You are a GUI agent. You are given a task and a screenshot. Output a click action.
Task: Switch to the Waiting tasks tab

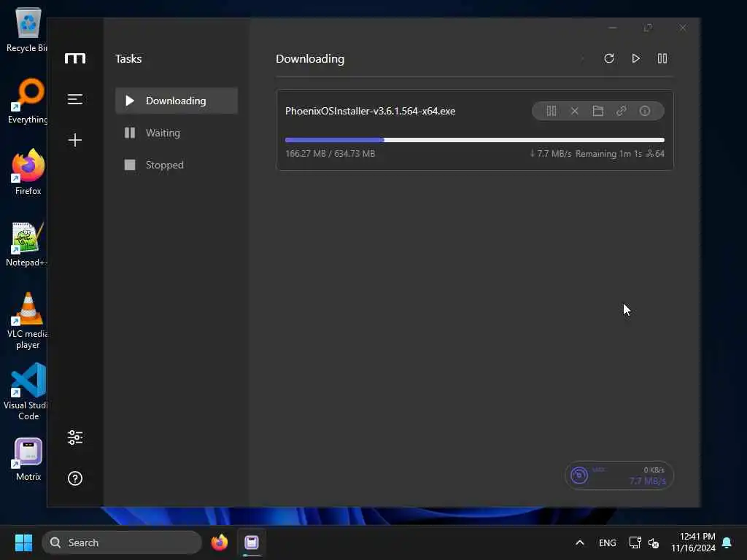(177, 133)
